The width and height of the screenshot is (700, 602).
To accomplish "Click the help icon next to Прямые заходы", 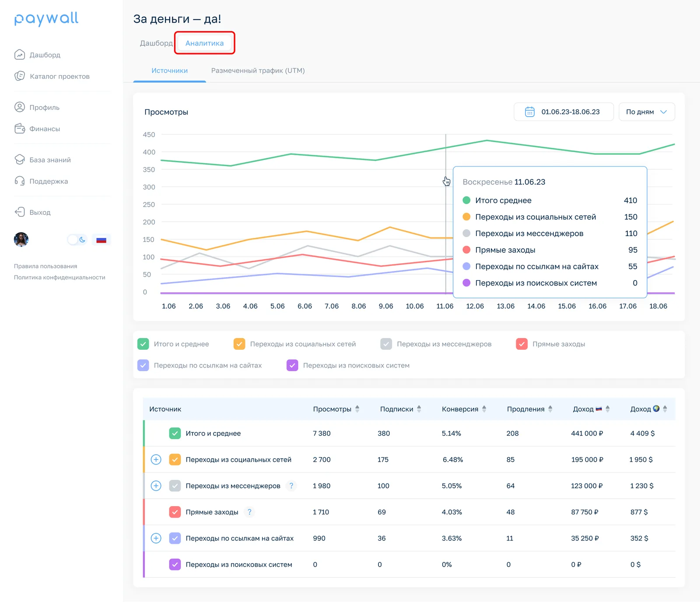I will click(x=249, y=512).
